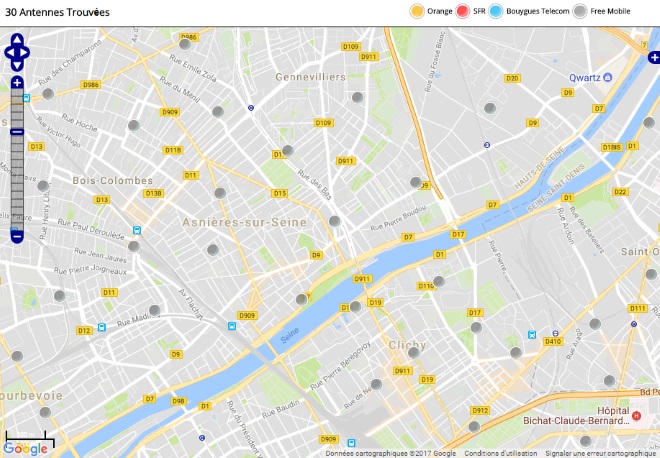
Task: Click the train station icon near Bois-Colombes
Action: click(x=137, y=230)
